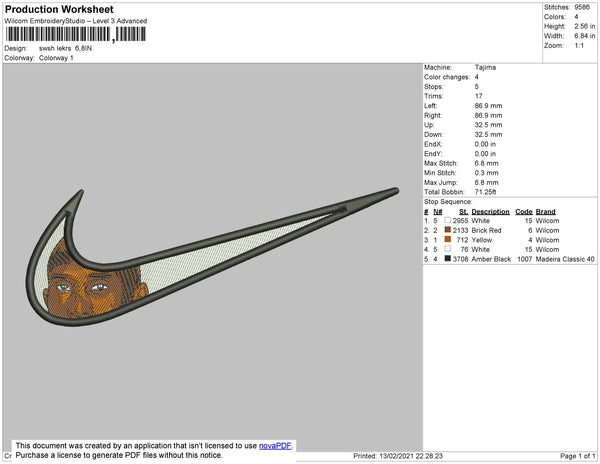This screenshot has height=464, width=600.
Task: Click the Min Stitch value 0.3 mm
Action: [x=487, y=173]
